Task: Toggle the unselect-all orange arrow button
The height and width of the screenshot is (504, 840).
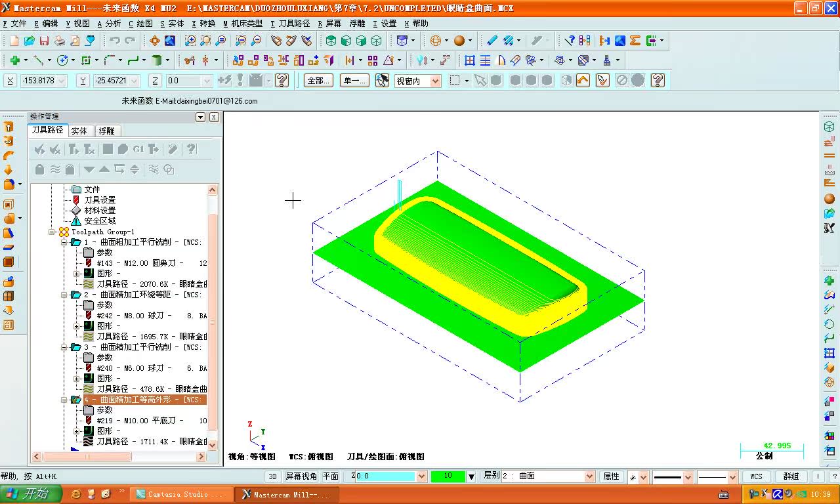Action: point(583,81)
